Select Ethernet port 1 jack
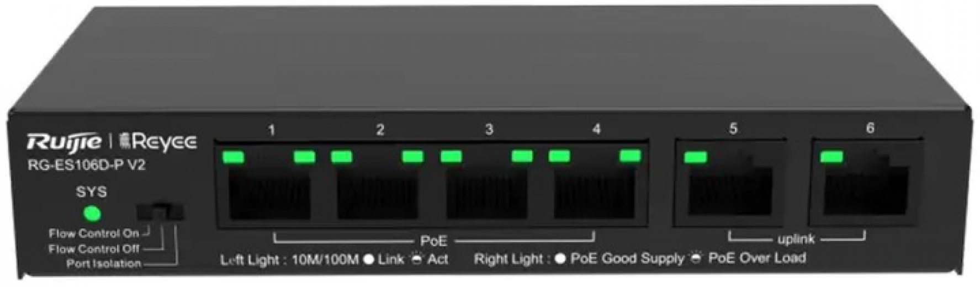Image resolution: width=980 pixels, height=287 pixels. click(x=269, y=193)
